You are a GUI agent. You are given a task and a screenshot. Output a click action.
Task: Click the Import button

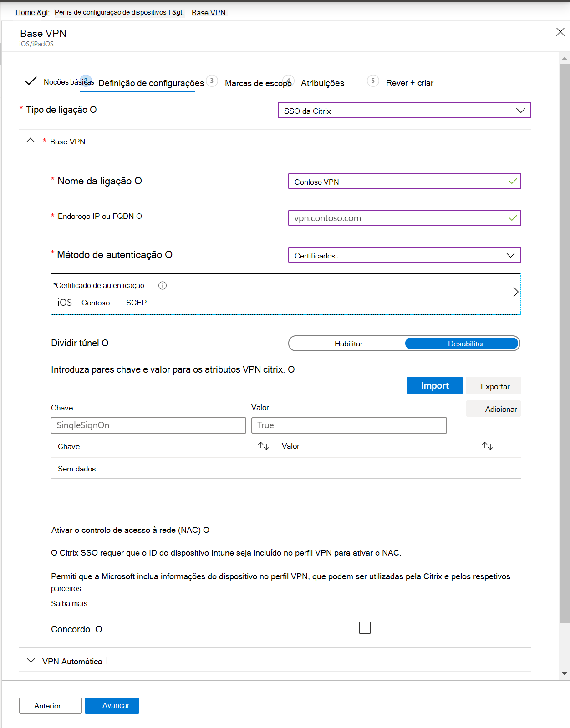(x=435, y=385)
